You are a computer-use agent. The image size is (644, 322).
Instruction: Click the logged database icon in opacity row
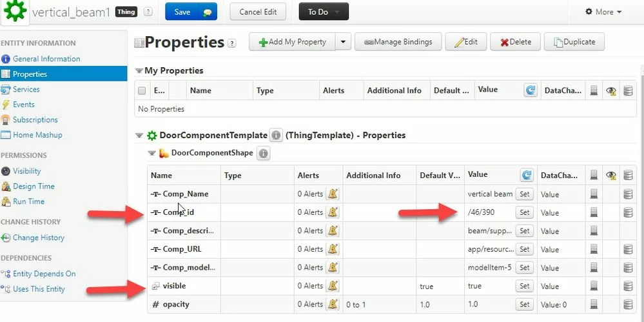pyautogui.click(x=628, y=305)
